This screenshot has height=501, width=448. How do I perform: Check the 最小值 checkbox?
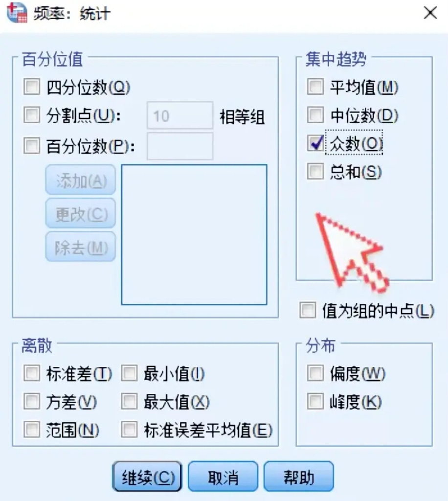point(129,374)
